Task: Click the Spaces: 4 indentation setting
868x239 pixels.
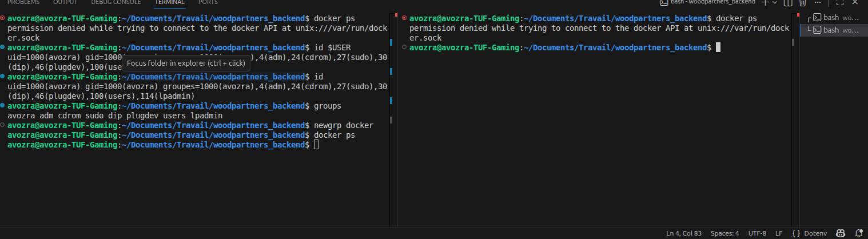Action: point(724,233)
